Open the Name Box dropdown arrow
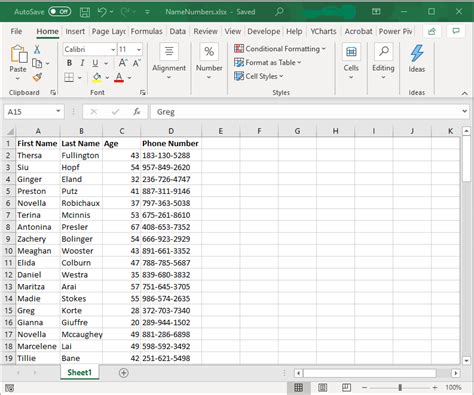 58,111
